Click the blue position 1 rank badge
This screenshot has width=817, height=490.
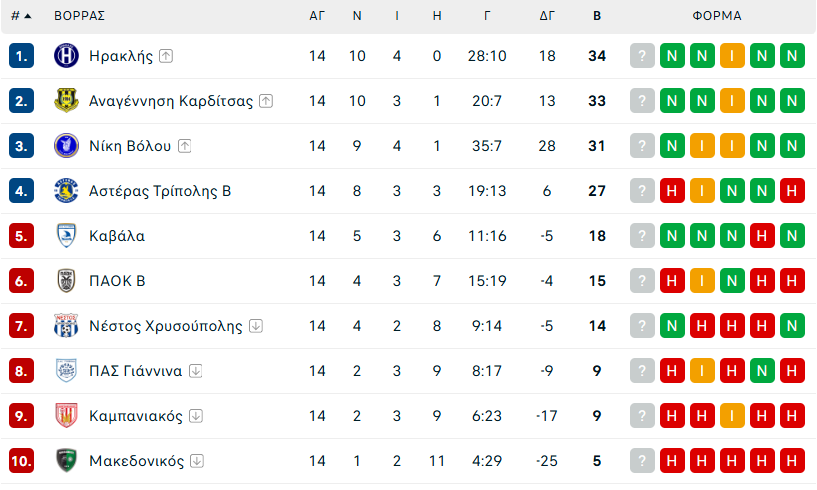(22, 56)
